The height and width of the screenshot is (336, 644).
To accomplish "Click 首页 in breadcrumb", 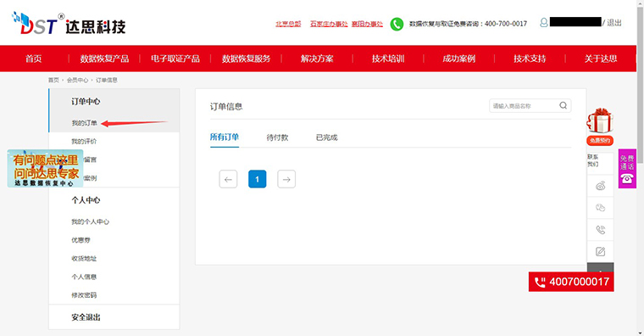I will [53, 80].
